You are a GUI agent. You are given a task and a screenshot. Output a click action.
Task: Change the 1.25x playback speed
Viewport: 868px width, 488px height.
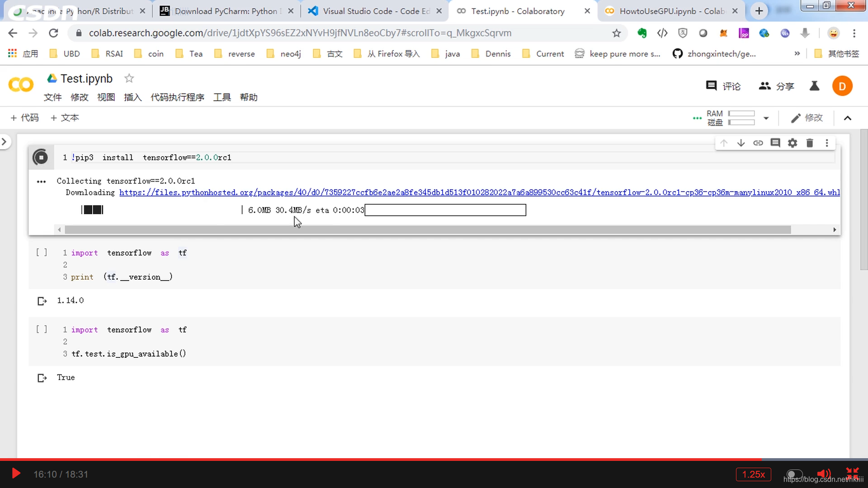tap(754, 474)
